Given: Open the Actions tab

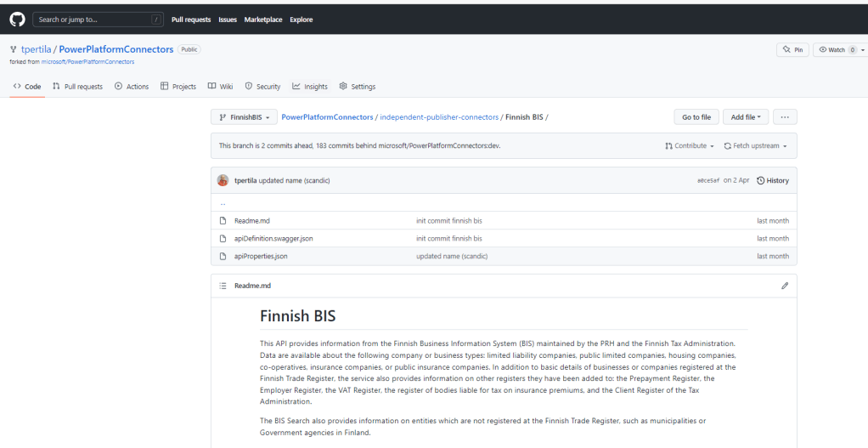Looking at the screenshot, I should pyautogui.click(x=132, y=87).
